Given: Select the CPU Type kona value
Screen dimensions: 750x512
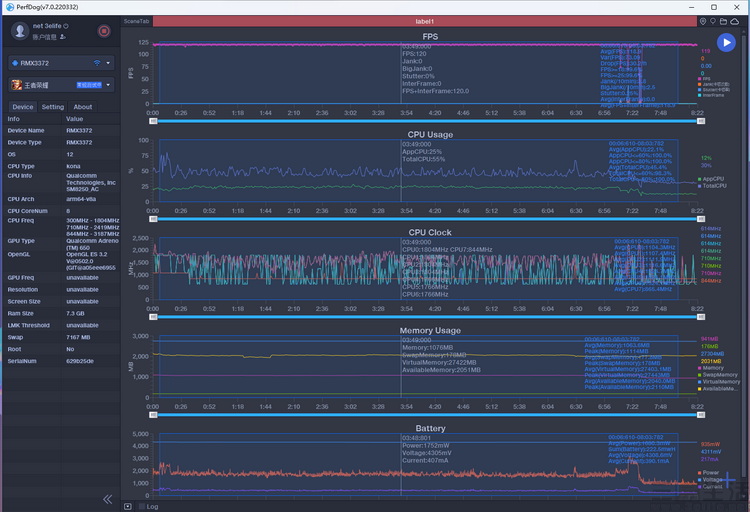Looking at the screenshot, I should coord(73,166).
